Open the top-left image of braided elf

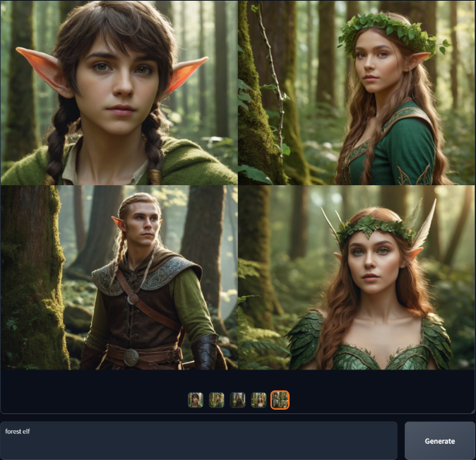coord(119,93)
